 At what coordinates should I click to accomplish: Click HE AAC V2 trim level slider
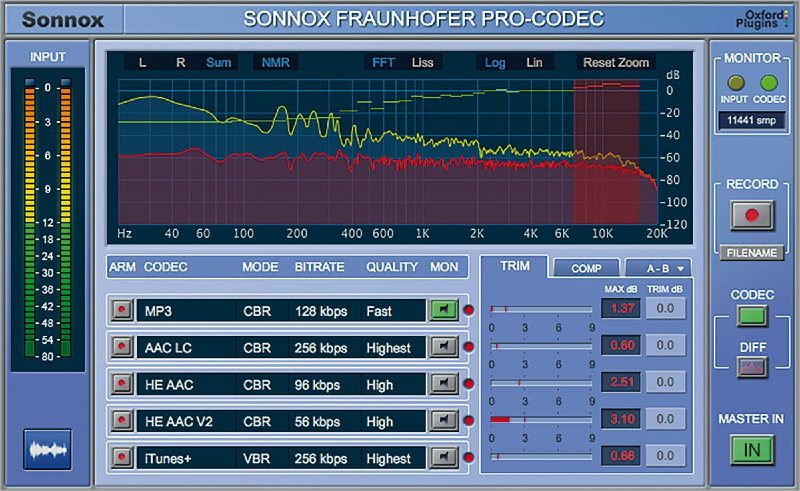[541, 419]
